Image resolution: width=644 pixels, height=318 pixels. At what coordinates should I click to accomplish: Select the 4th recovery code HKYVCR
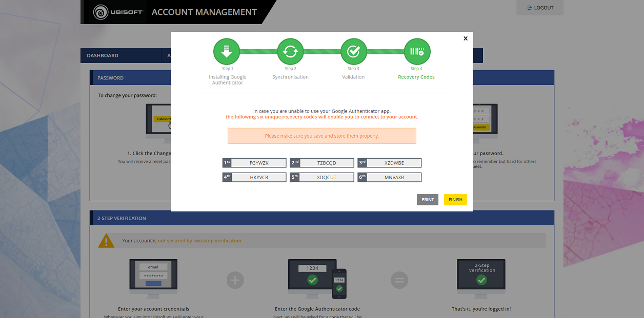coord(254,177)
